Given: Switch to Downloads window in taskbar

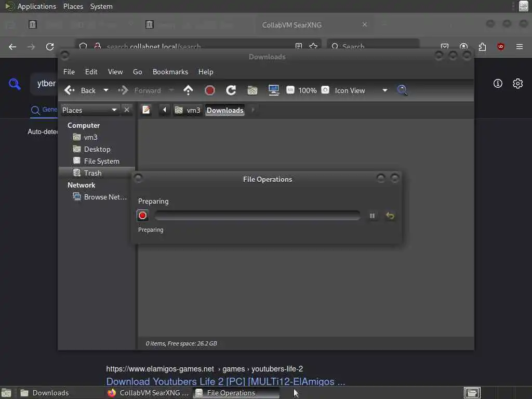Looking at the screenshot, I should click(x=59, y=393).
